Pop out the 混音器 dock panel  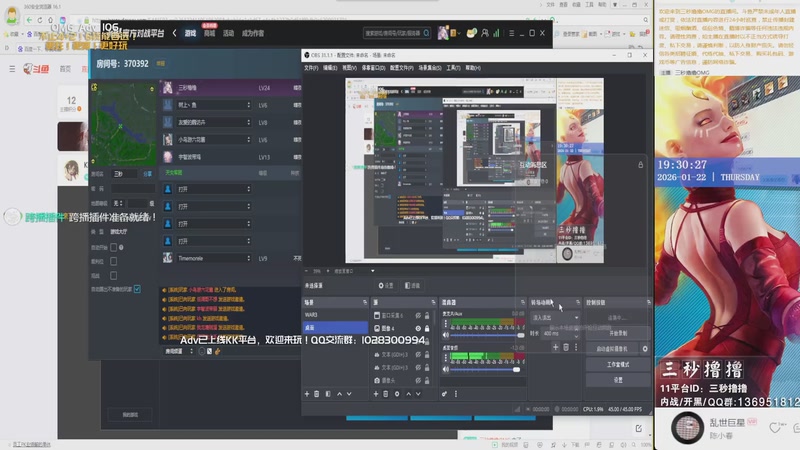[x=522, y=303]
